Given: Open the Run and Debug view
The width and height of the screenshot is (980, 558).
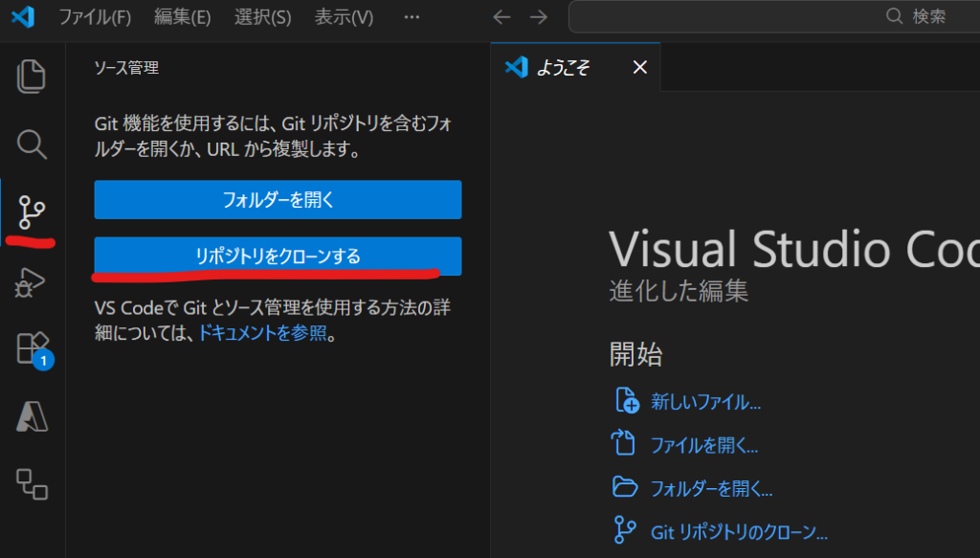Looking at the screenshot, I should pyautogui.click(x=32, y=280).
